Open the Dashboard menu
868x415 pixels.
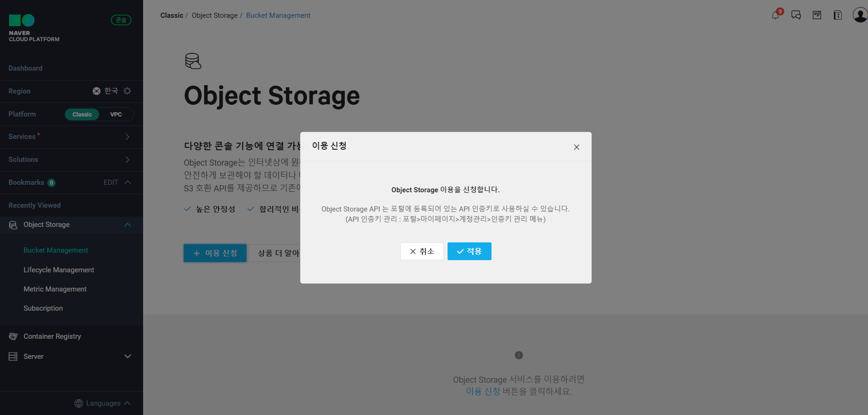tap(25, 68)
